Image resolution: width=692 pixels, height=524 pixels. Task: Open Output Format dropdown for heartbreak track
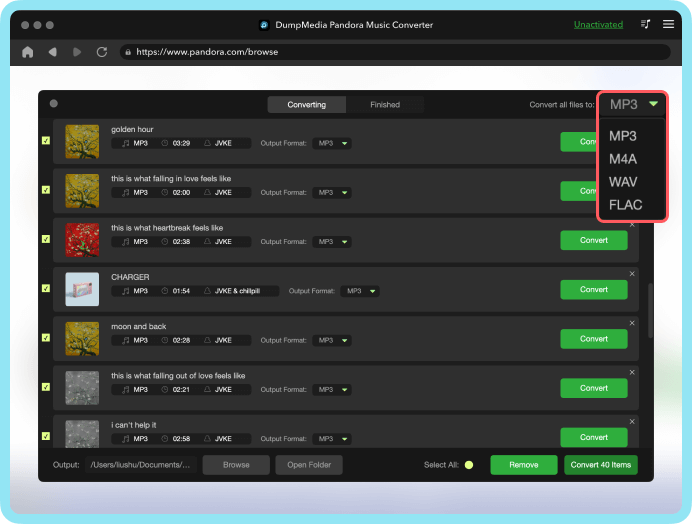click(x=332, y=242)
